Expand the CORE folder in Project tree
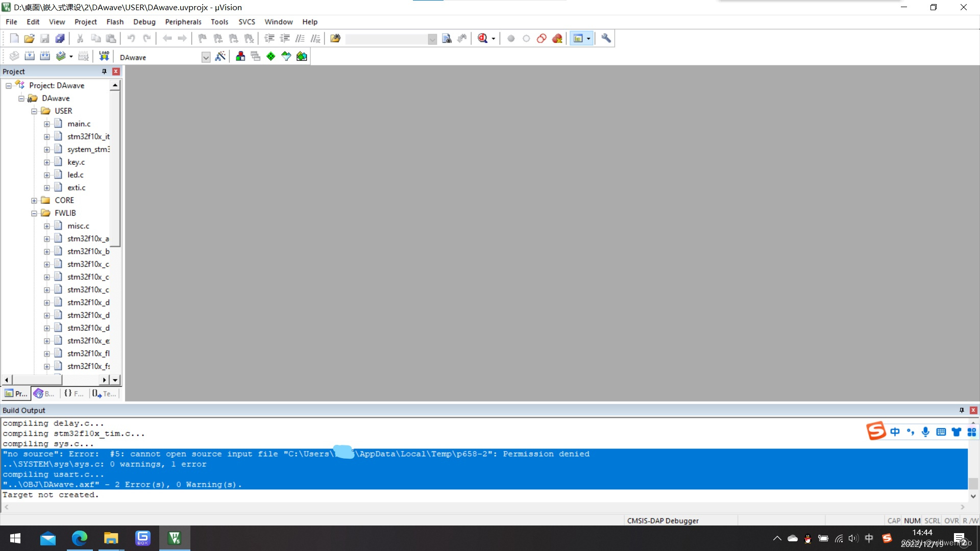The width and height of the screenshot is (980, 551). tap(34, 200)
